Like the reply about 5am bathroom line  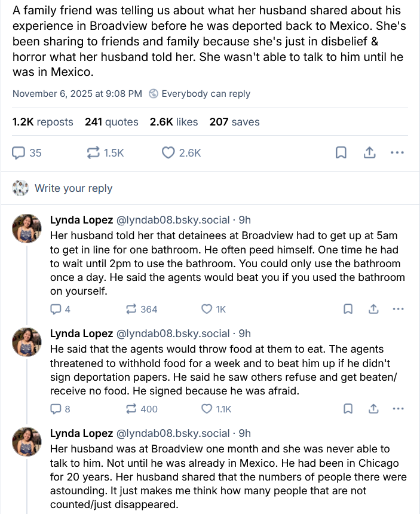point(207,309)
